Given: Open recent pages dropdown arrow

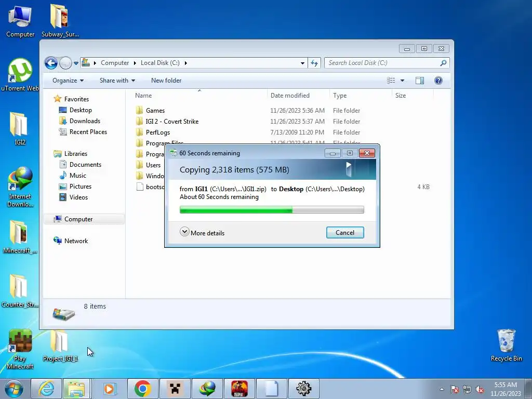Looking at the screenshot, I should point(76,63).
